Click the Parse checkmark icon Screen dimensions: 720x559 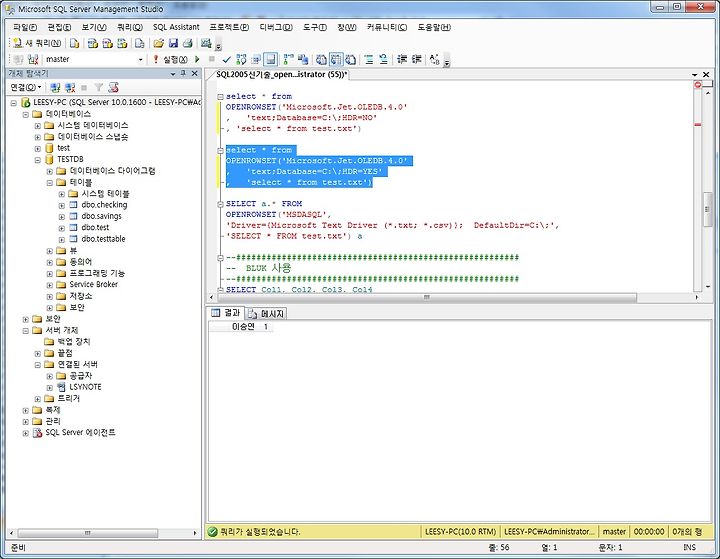[x=226, y=59]
